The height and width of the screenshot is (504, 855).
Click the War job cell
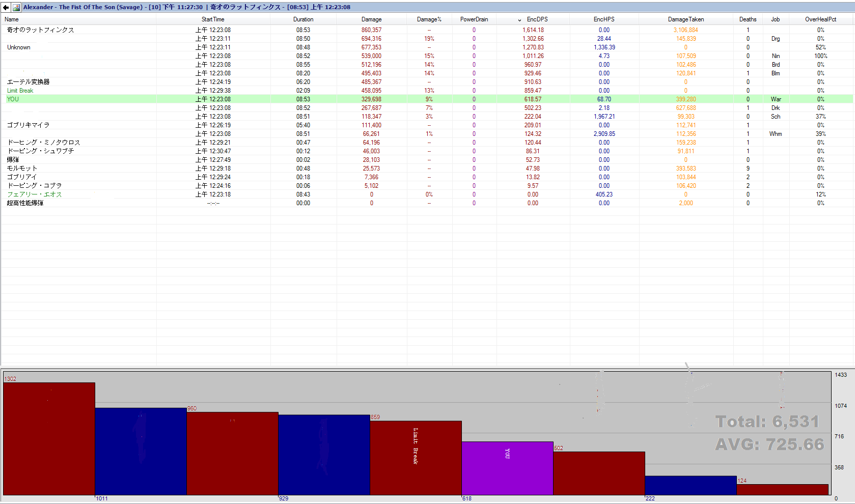point(776,99)
